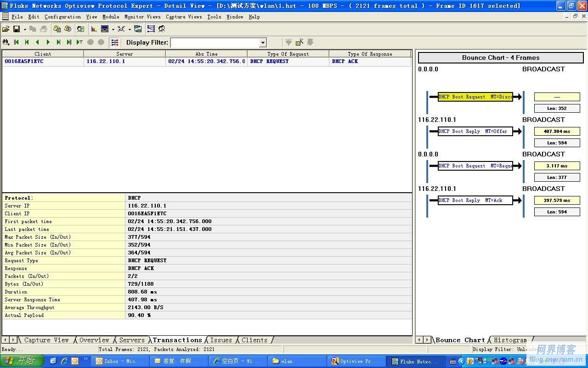588x368 pixels.
Task: Click the edit filter table icon
Action: 300,42
